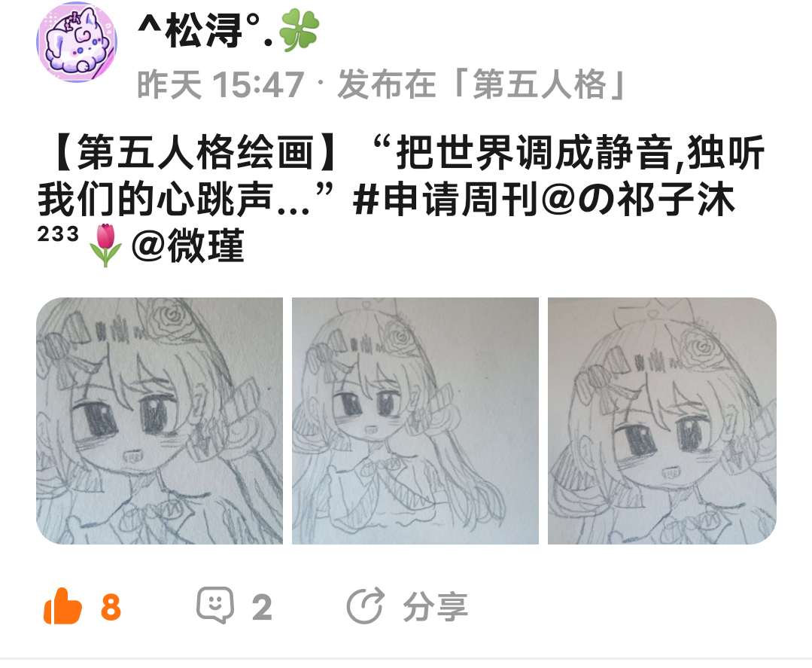The image size is (812, 668).
Task: Open the third sketch thumbnail
Action: point(661,421)
